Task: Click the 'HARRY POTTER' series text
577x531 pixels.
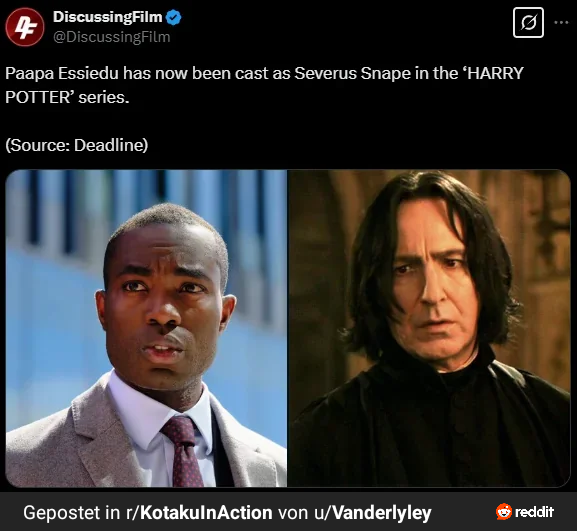Action: (264, 85)
